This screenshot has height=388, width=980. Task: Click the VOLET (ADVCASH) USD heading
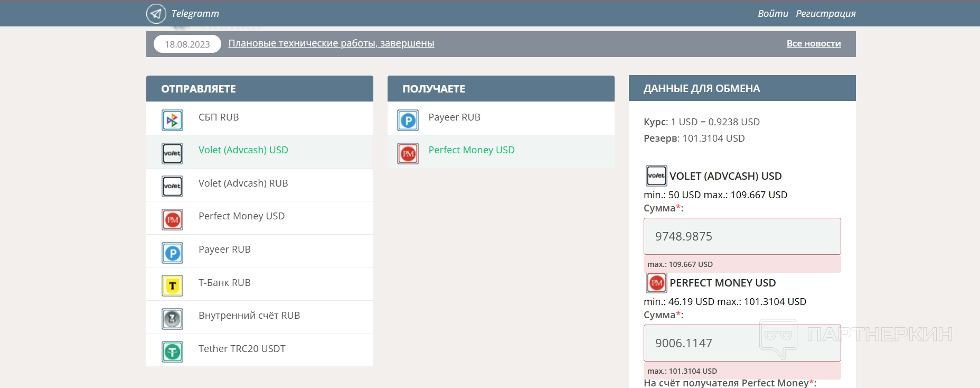pyautogui.click(x=725, y=177)
